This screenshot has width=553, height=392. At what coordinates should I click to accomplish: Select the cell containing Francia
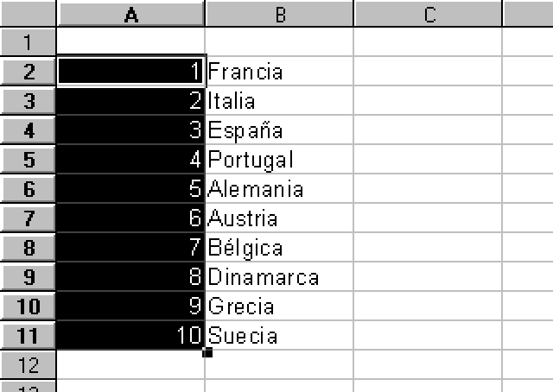pyautogui.click(x=279, y=72)
